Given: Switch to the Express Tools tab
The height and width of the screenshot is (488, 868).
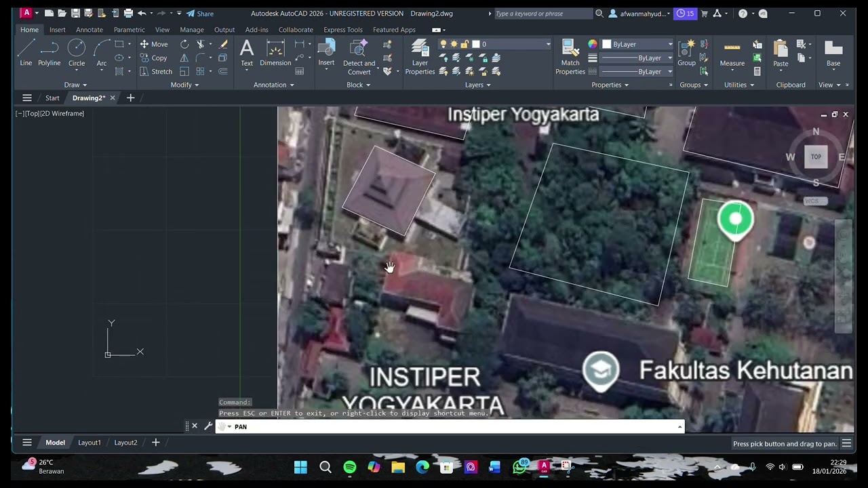Looking at the screenshot, I should 343,30.
